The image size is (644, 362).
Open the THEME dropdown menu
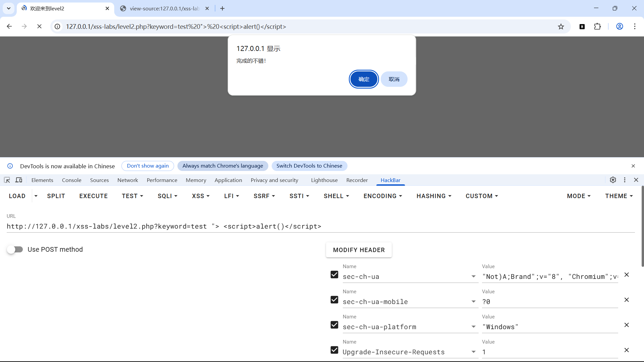click(x=619, y=196)
